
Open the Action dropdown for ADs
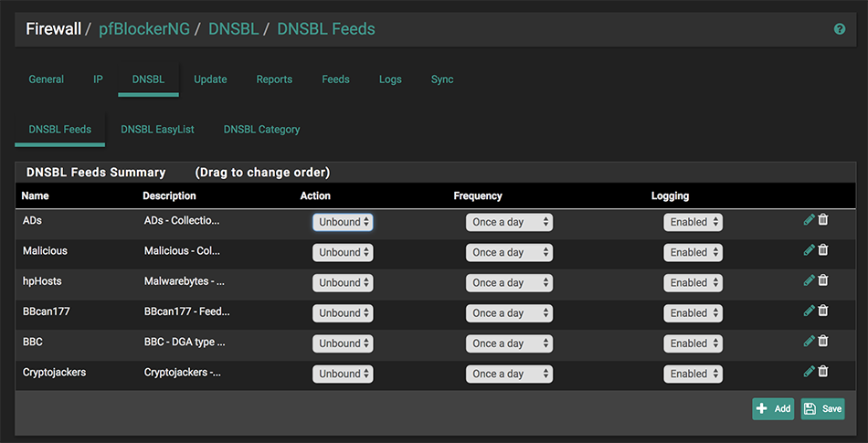click(x=343, y=222)
